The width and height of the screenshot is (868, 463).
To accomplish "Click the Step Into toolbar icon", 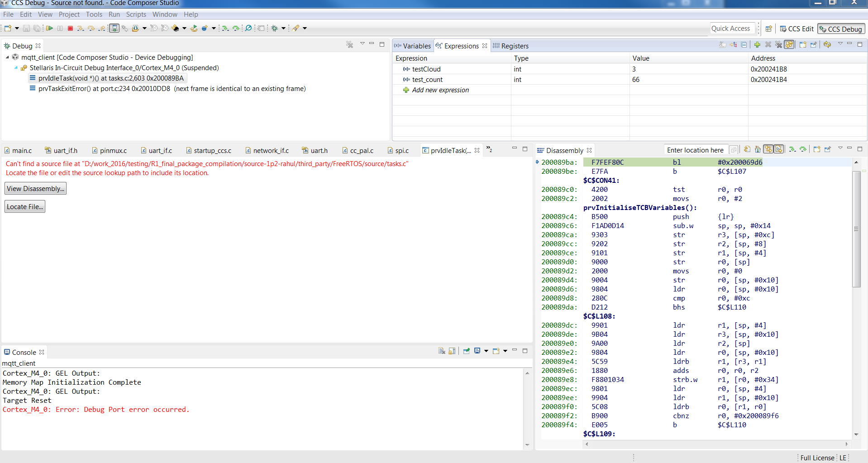I will (81, 29).
